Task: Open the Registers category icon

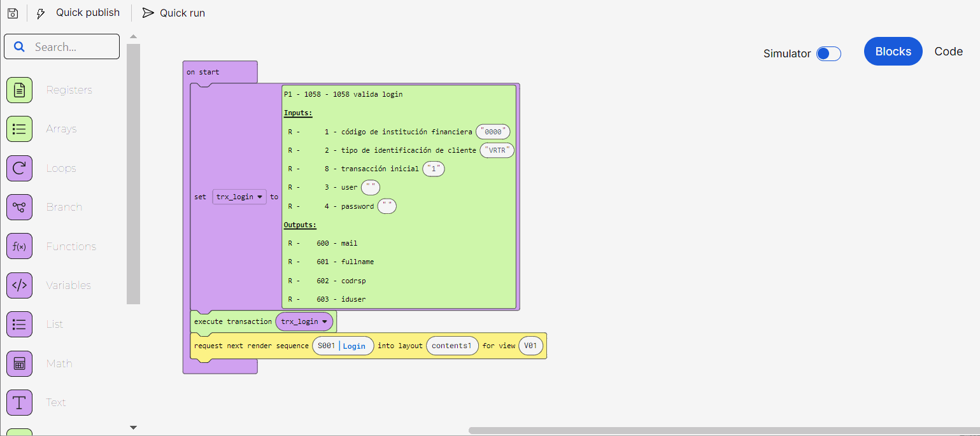Action: point(19,90)
